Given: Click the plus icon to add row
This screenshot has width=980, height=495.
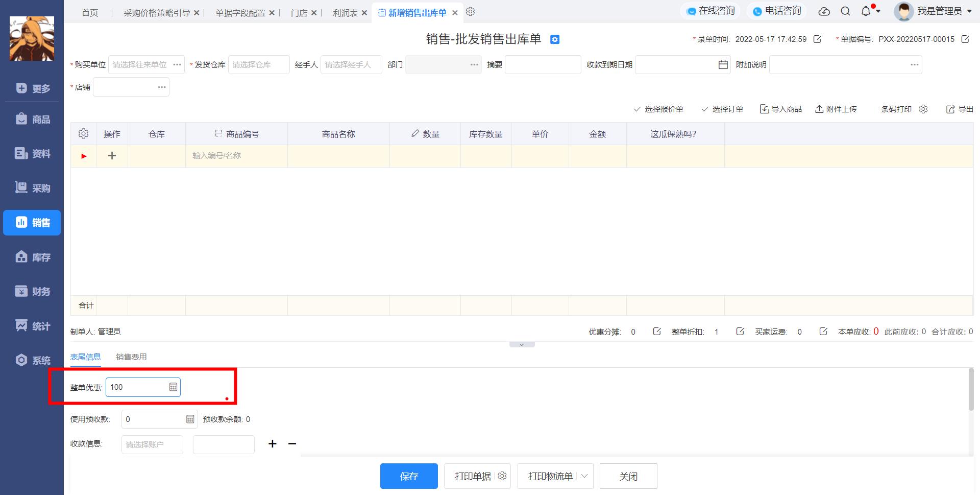Looking at the screenshot, I should pos(112,156).
